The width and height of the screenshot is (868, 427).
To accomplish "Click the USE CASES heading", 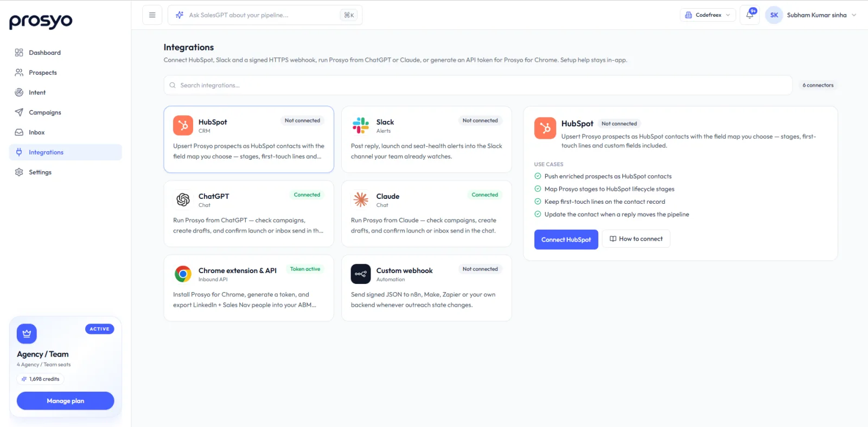I will (x=548, y=164).
